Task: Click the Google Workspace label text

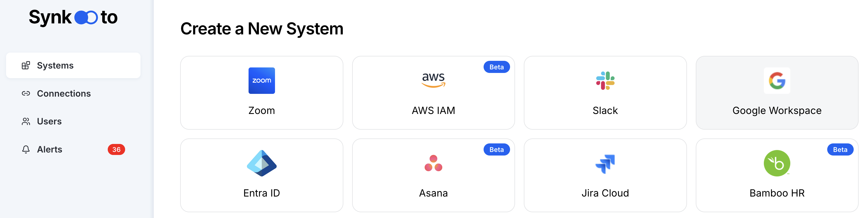Action: [x=777, y=111]
